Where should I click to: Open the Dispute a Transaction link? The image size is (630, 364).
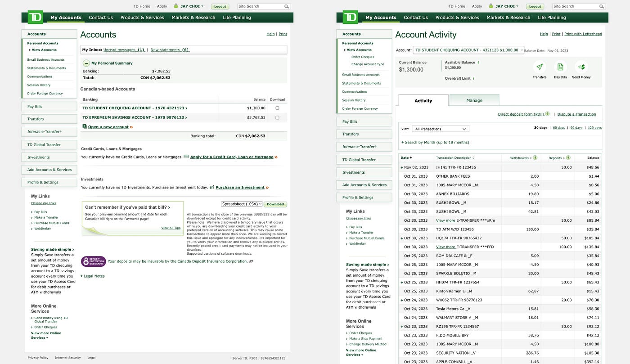click(x=576, y=114)
